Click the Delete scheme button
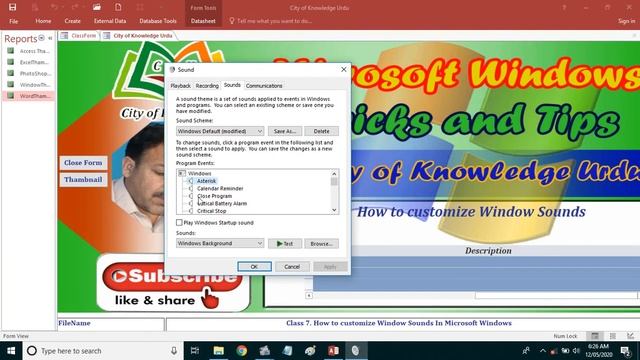640x360 pixels. 321,131
